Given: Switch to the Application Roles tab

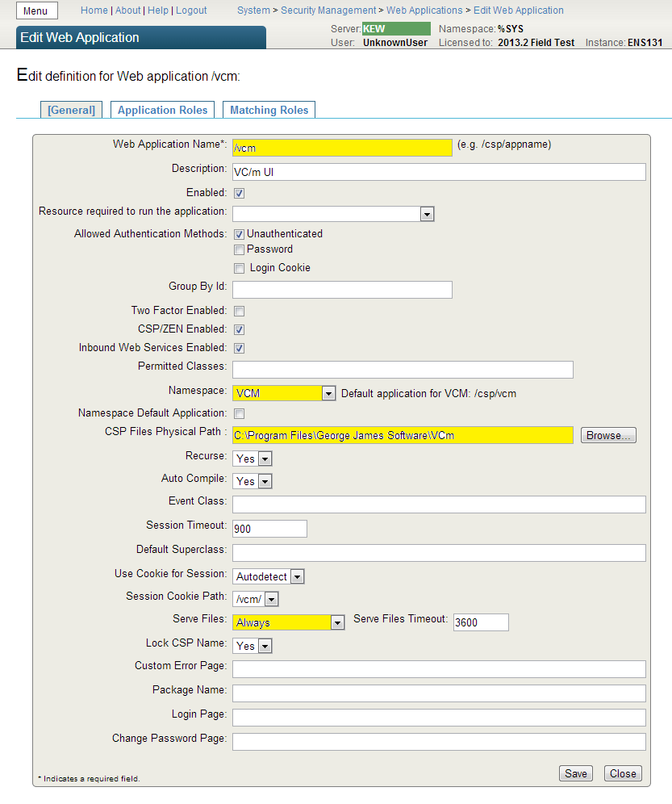Looking at the screenshot, I should coord(163,110).
